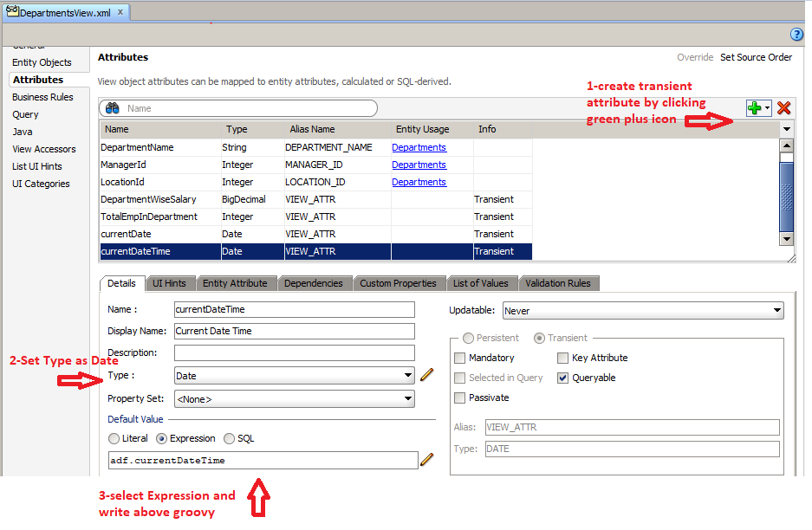Select the Transient radio button
812x530 pixels.
539,338
